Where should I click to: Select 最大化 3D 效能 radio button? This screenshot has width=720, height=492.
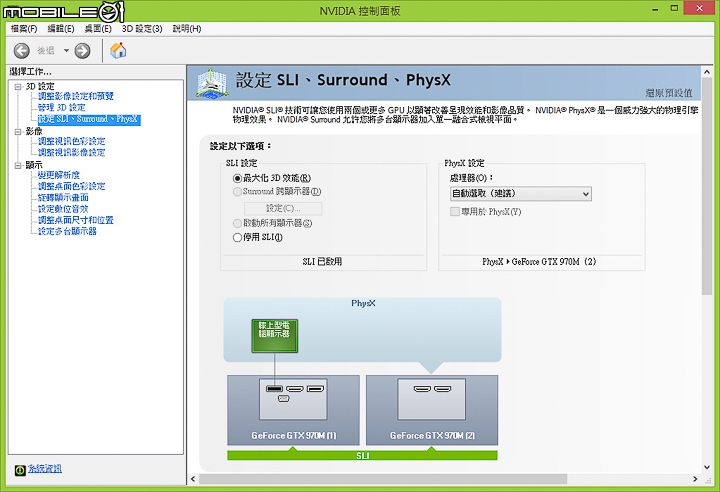[x=237, y=178]
